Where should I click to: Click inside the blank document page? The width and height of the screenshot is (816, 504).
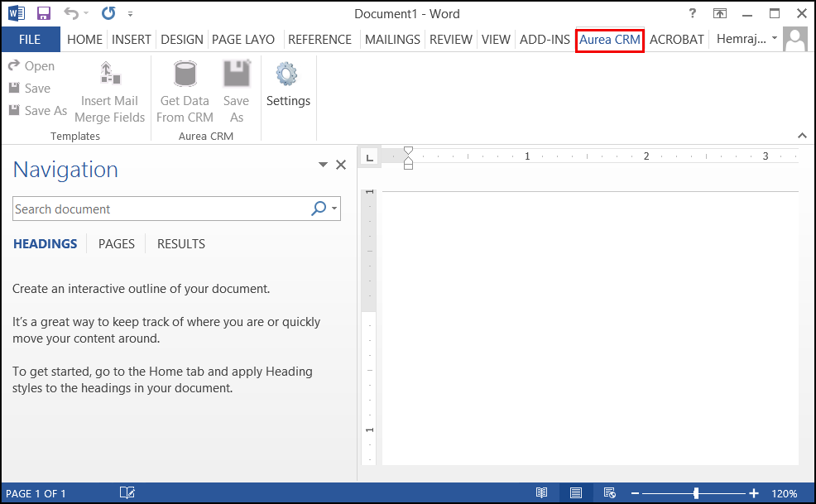[x=590, y=328]
